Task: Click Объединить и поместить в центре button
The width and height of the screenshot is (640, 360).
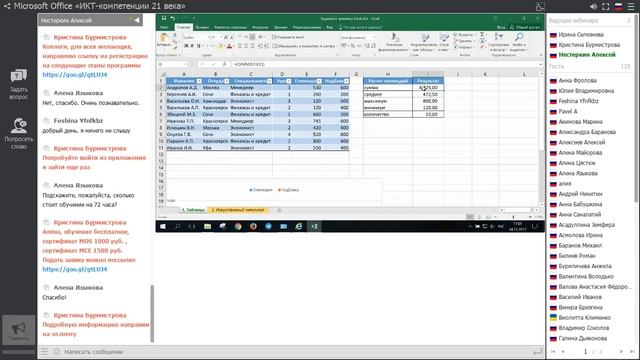Action: point(304,46)
